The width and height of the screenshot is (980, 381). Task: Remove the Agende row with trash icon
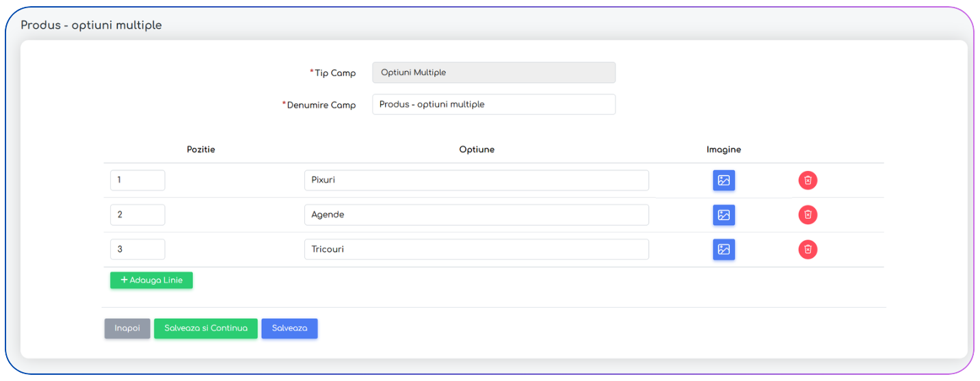click(x=808, y=215)
